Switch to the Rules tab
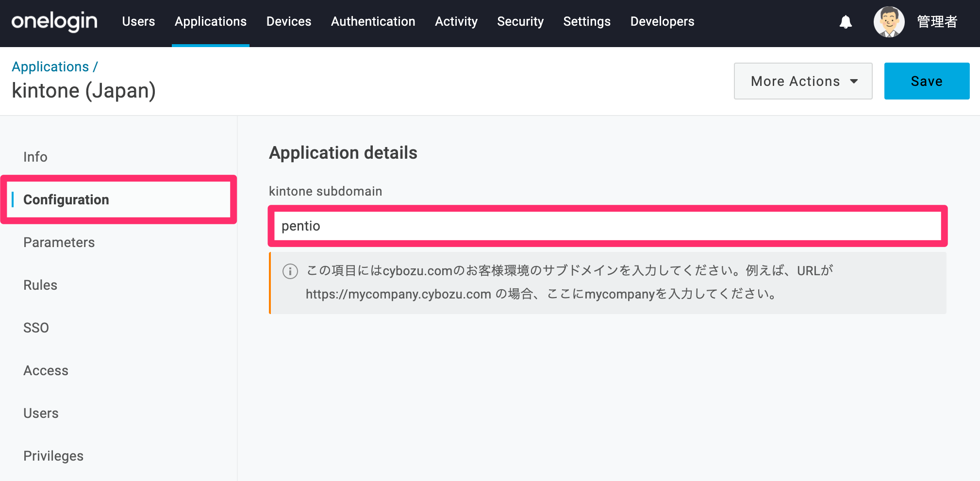Screen dimensions: 980x481 pos(40,285)
